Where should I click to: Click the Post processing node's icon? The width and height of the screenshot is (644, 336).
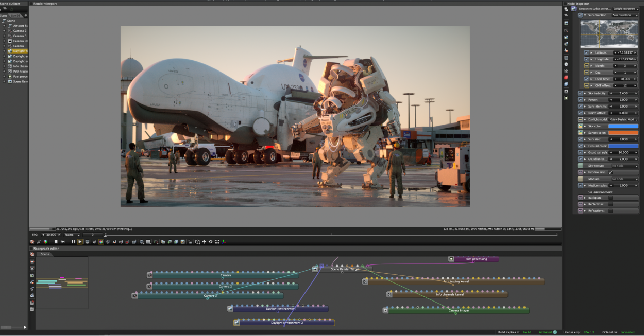pos(451,259)
